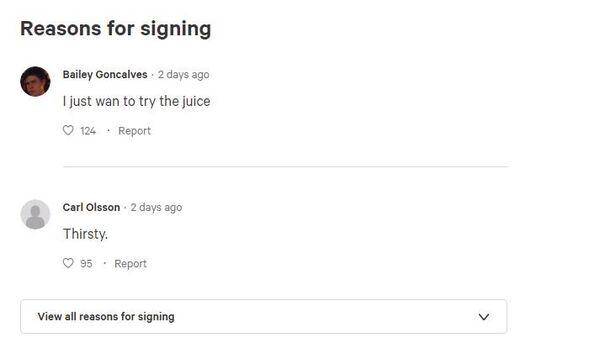600x364 pixels.
Task: Click the divider line between comments
Action: tap(285, 166)
